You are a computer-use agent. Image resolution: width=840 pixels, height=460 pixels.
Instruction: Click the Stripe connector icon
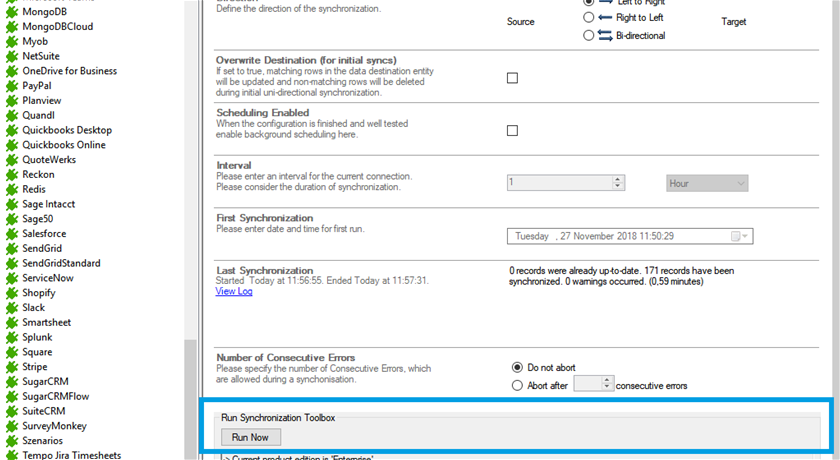pyautogui.click(x=12, y=367)
